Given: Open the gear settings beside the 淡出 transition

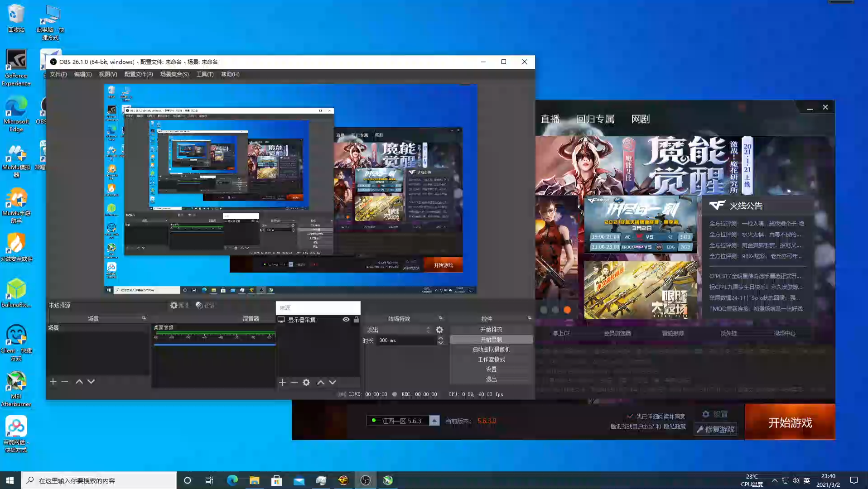Looking at the screenshot, I should pyautogui.click(x=439, y=330).
